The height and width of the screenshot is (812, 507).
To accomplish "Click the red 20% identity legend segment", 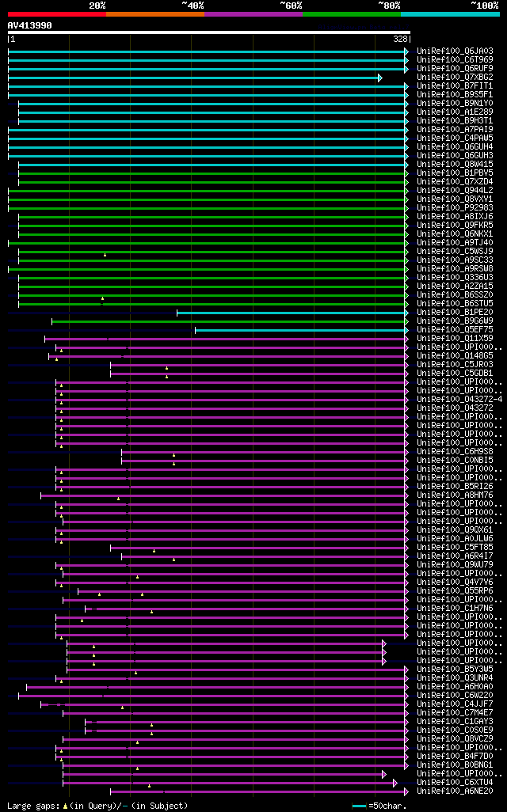I will coord(57,14).
